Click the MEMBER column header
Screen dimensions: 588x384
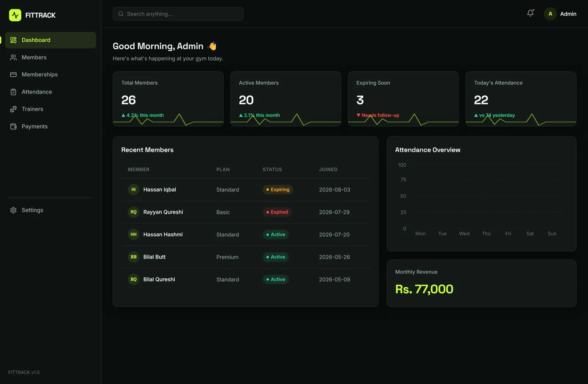point(139,170)
